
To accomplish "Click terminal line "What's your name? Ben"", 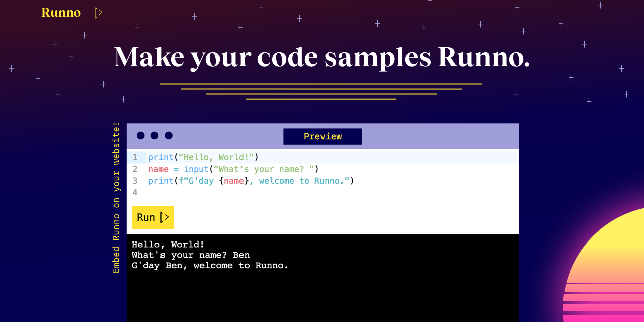I will [x=191, y=255].
